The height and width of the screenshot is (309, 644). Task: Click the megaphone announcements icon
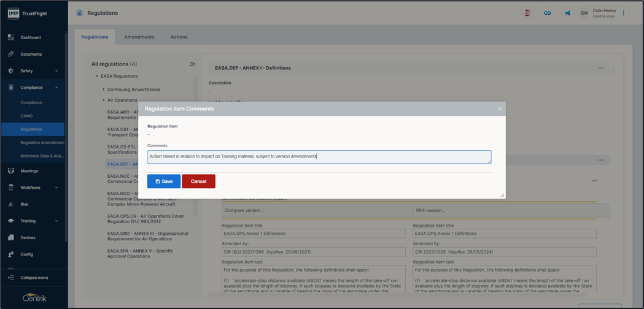click(567, 13)
